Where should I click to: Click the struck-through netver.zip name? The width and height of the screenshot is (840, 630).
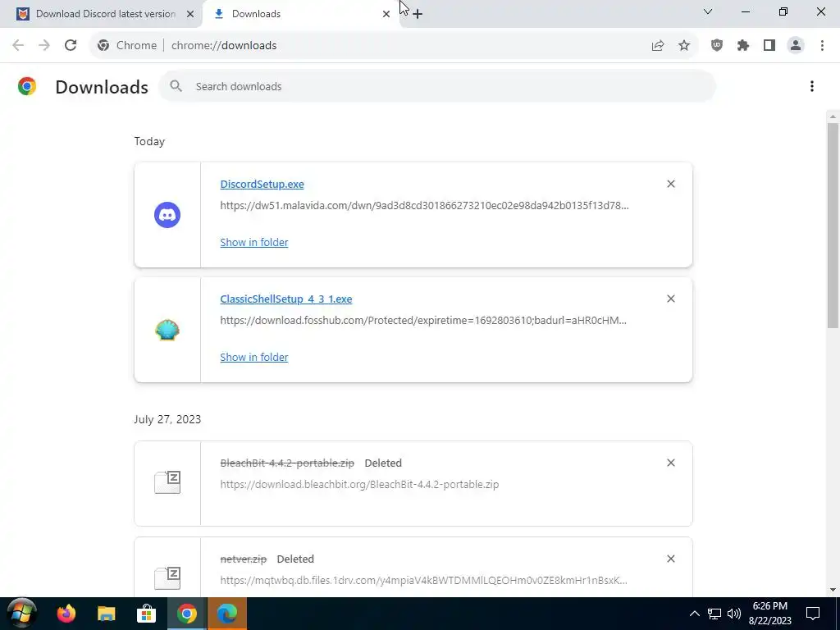coord(243,559)
